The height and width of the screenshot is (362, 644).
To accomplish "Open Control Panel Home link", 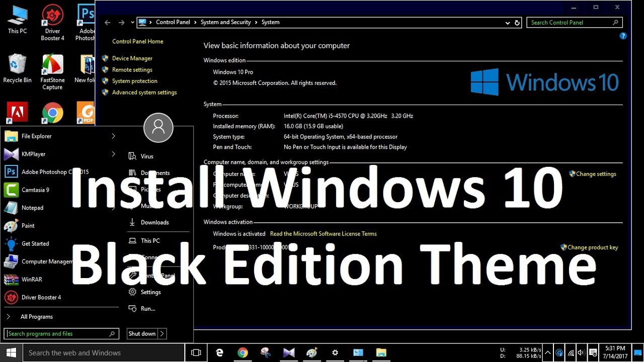I will click(138, 42).
